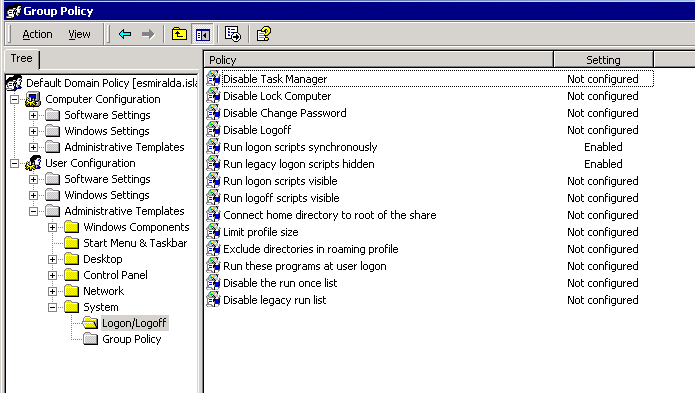Click the Back arrow toolbar icon
Screen dimensions: 695x393
click(x=125, y=34)
